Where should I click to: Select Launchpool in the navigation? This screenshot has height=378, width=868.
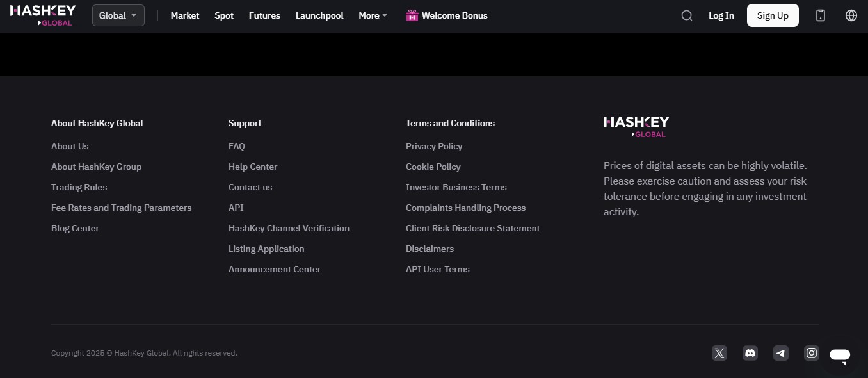(319, 15)
